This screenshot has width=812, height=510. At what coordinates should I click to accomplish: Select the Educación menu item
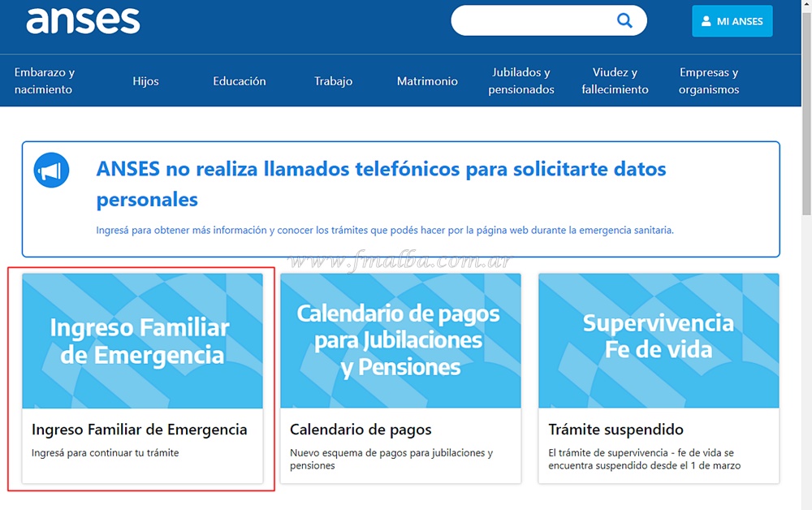tap(240, 81)
